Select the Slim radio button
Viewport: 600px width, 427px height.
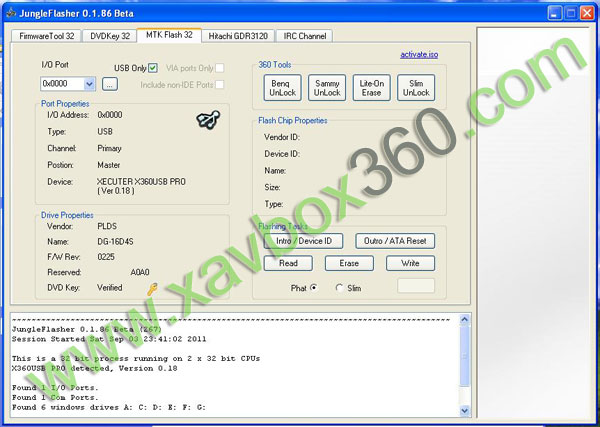point(339,288)
